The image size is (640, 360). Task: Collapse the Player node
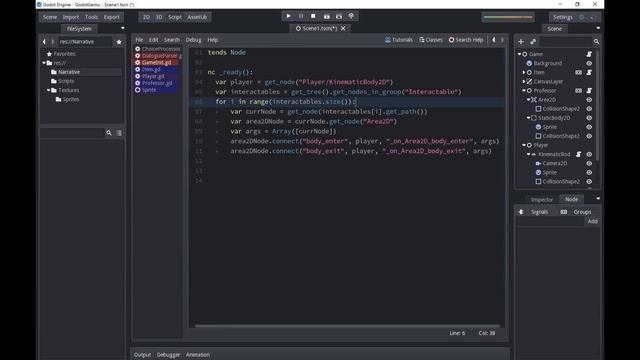point(524,145)
